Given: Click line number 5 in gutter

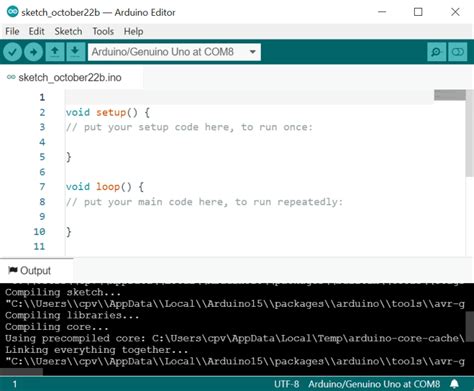Looking at the screenshot, I should pyautogui.click(x=42, y=157).
